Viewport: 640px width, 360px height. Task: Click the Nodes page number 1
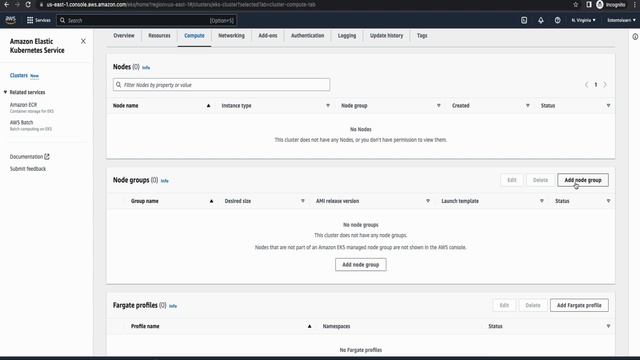tap(596, 84)
